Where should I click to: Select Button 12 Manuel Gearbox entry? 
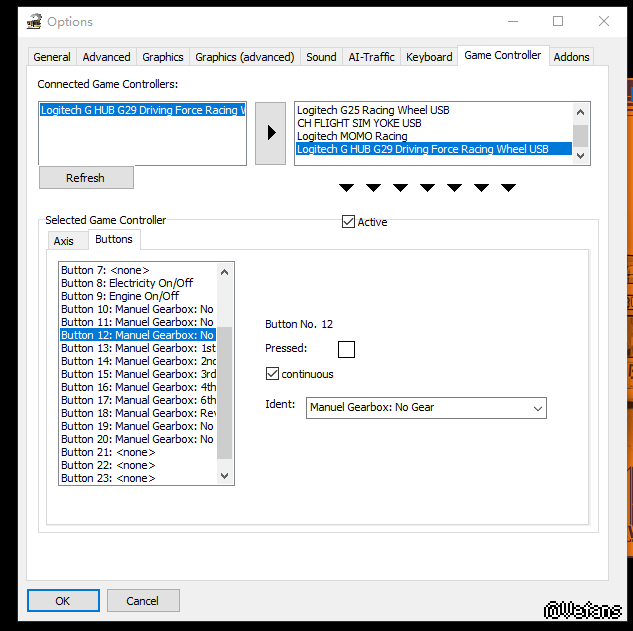[138, 335]
